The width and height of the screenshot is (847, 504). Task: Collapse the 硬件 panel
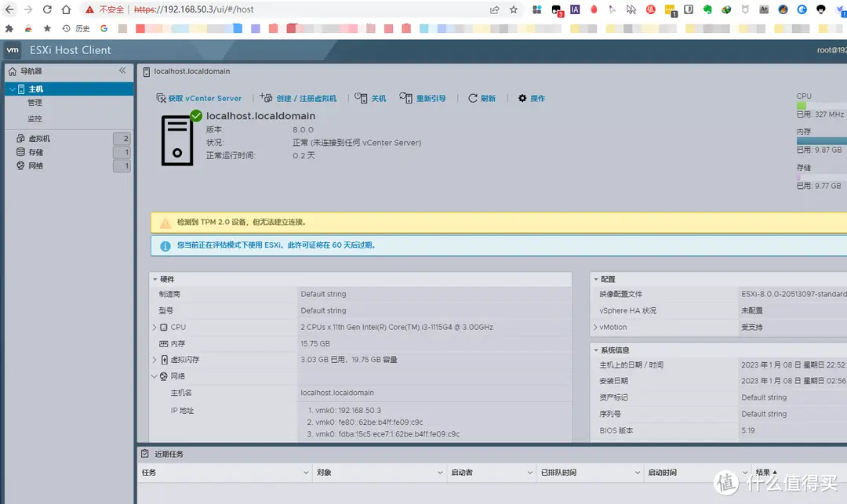[x=155, y=279]
